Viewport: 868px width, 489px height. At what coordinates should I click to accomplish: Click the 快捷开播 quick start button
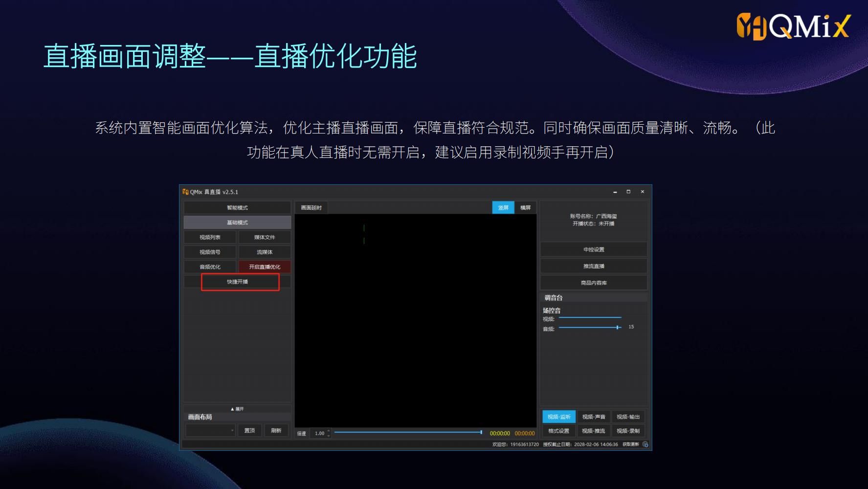[237, 282]
